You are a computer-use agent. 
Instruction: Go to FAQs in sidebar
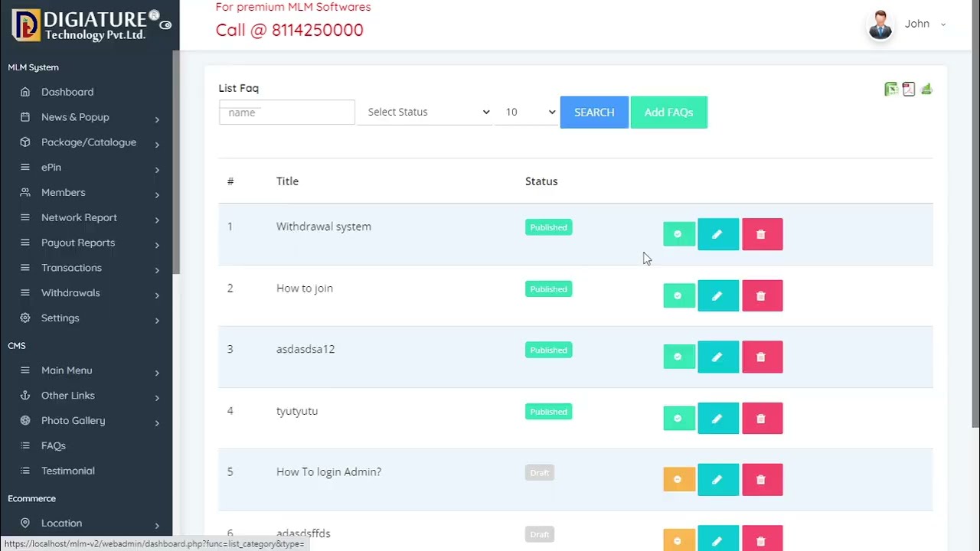pos(54,445)
